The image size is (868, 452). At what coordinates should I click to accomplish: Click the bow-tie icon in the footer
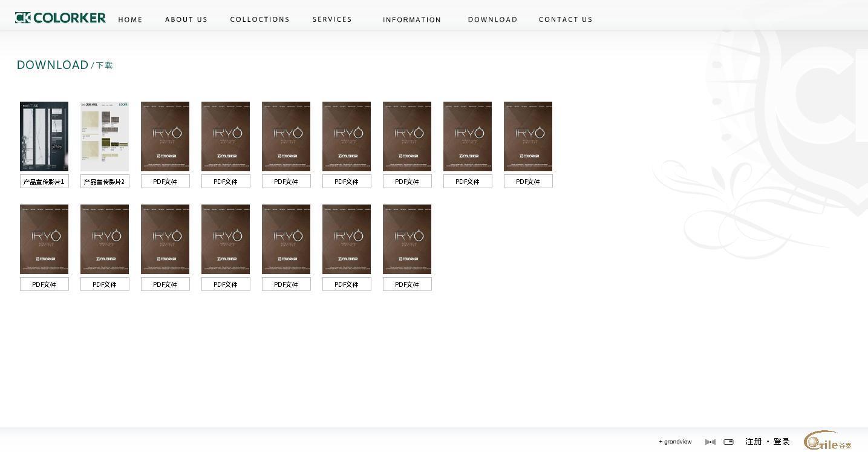[710, 442]
